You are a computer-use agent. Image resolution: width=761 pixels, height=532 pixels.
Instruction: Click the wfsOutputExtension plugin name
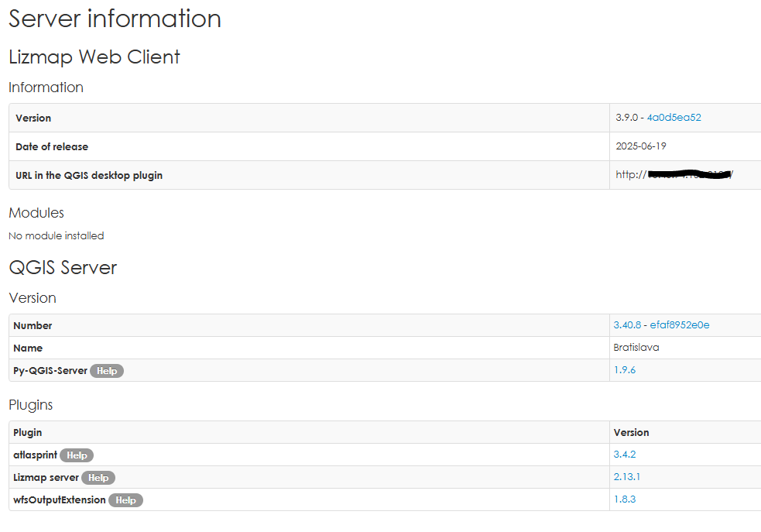tap(59, 500)
